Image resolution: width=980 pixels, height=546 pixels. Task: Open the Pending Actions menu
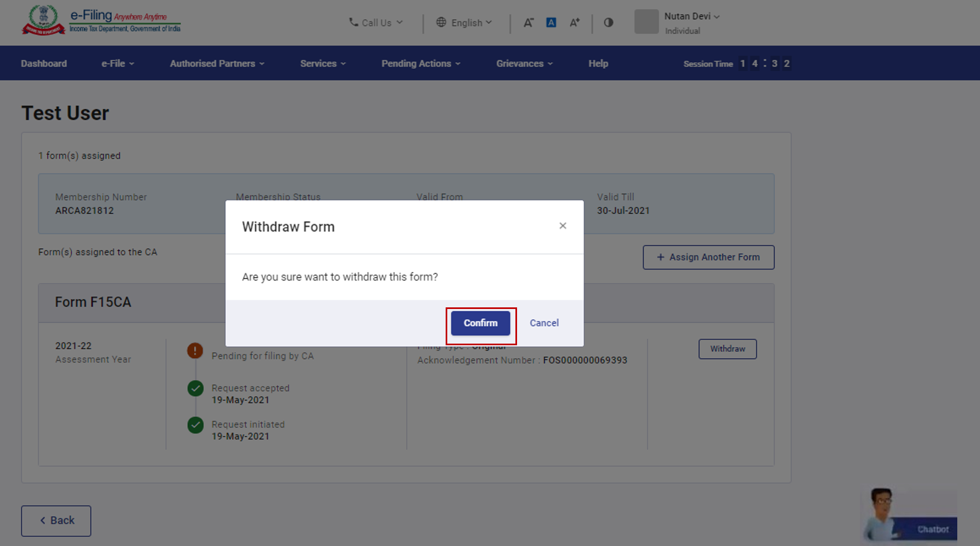pyautogui.click(x=420, y=63)
